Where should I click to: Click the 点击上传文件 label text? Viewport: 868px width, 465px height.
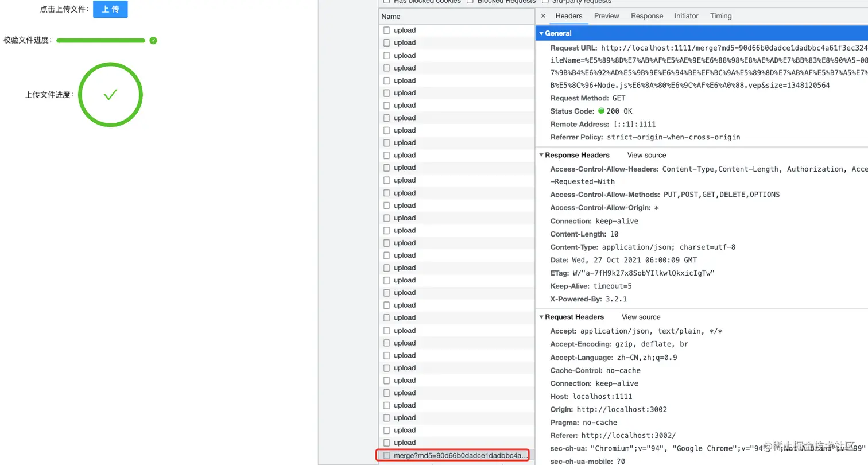tap(65, 10)
